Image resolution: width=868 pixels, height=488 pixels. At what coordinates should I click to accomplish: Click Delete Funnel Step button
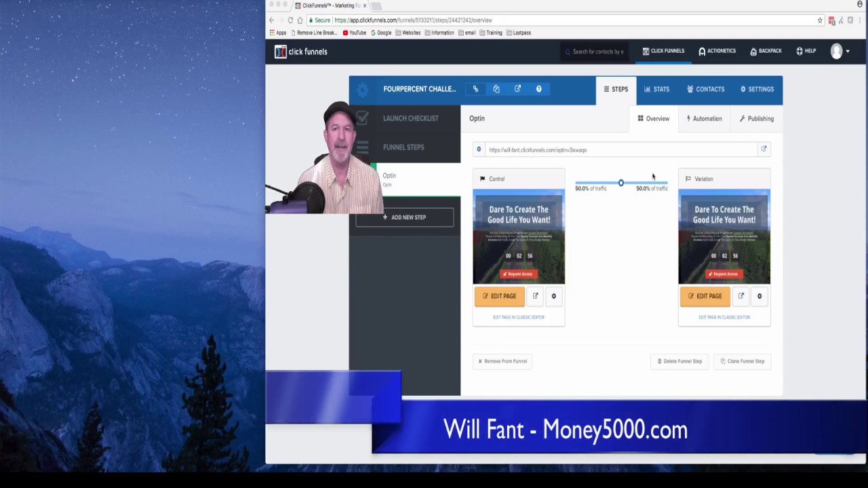pyautogui.click(x=679, y=361)
